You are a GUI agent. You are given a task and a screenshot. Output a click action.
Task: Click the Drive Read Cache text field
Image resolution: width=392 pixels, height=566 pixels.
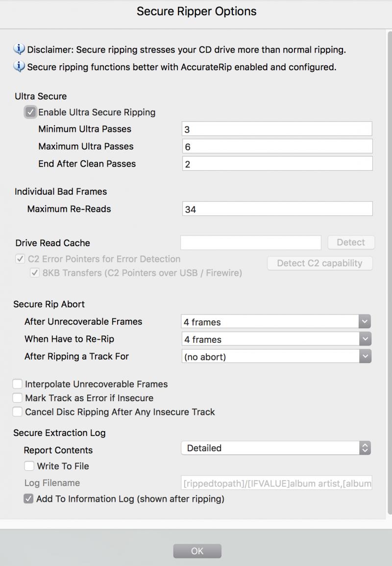point(250,242)
